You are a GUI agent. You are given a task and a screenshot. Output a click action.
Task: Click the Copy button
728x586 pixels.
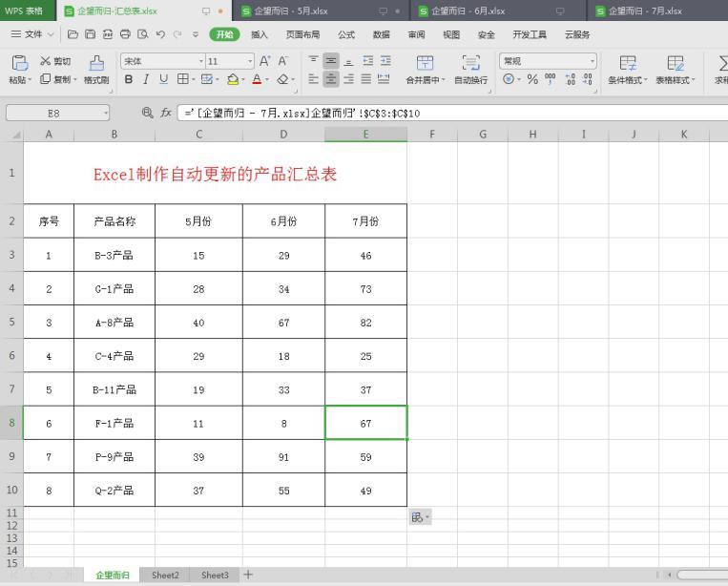(x=55, y=79)
